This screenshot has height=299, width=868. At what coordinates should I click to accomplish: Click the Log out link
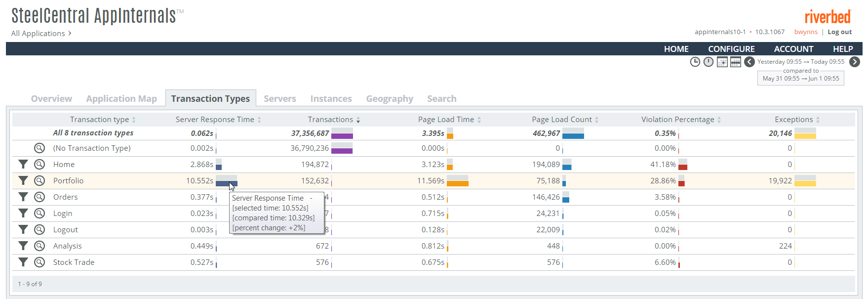[840, 32]
